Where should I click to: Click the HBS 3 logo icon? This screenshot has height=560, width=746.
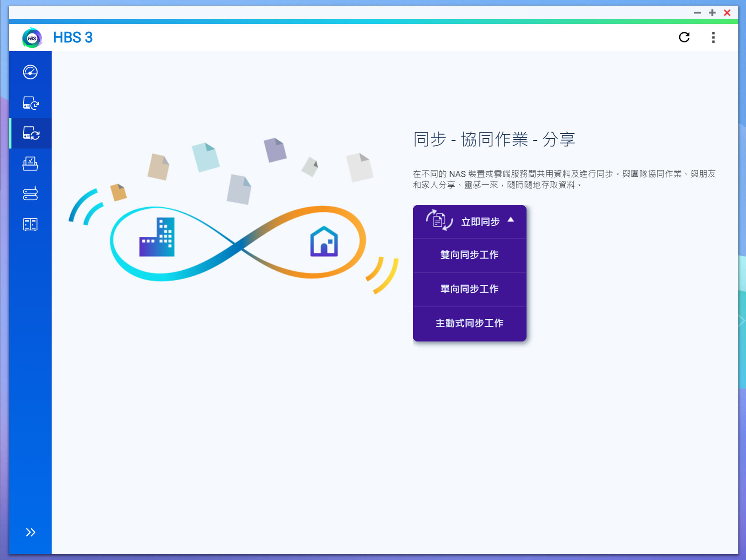[32, 38]
